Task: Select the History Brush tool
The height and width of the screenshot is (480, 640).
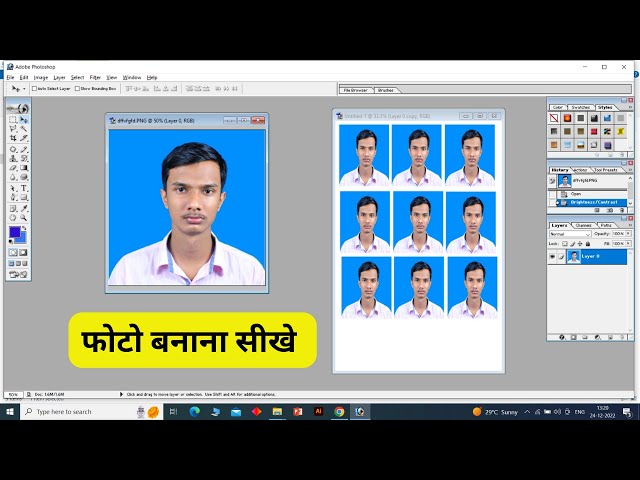Action: pos(24,158)
